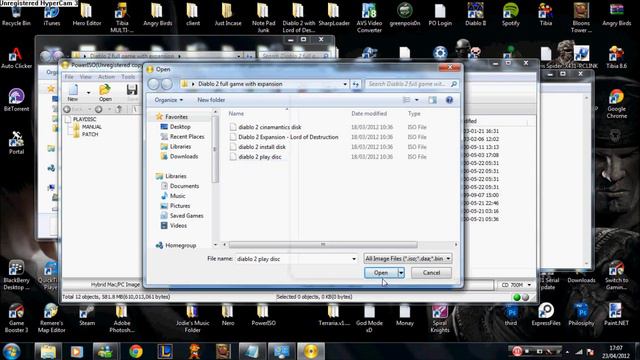Select Homegroup in navigation pane
The height and width of the screenshot is (360, 640).
click(180, 245)
